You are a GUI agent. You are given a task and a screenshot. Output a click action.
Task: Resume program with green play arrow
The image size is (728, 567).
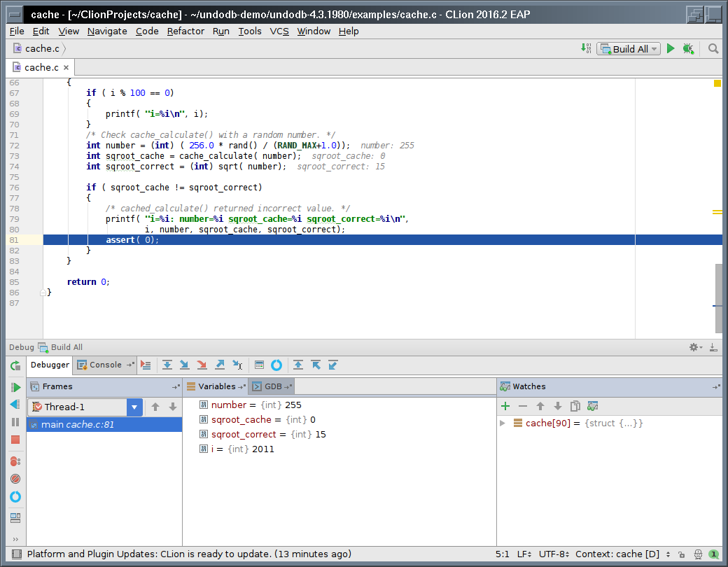click(15, 387)
